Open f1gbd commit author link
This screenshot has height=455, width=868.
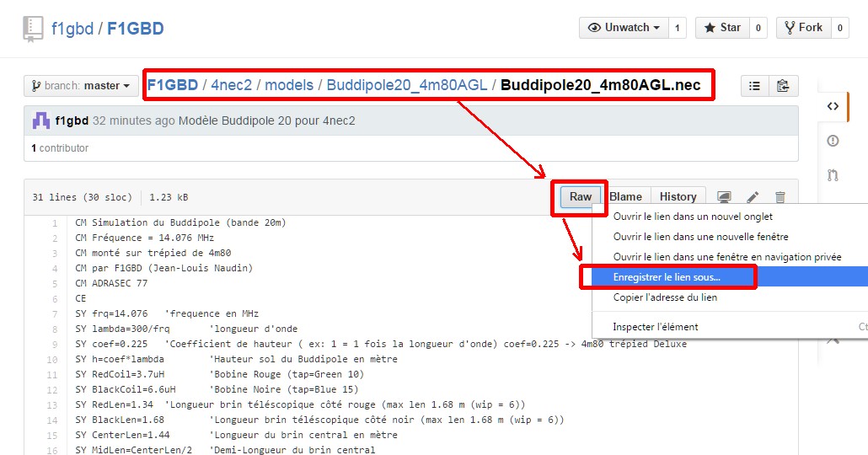click(72, 120)
